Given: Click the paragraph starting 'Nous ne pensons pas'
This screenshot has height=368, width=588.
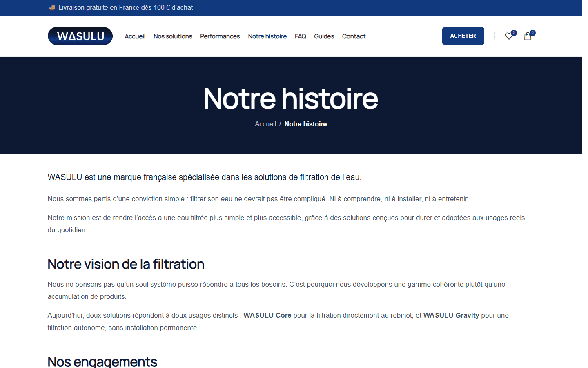Looking at the screenshot, I should 276,290.
